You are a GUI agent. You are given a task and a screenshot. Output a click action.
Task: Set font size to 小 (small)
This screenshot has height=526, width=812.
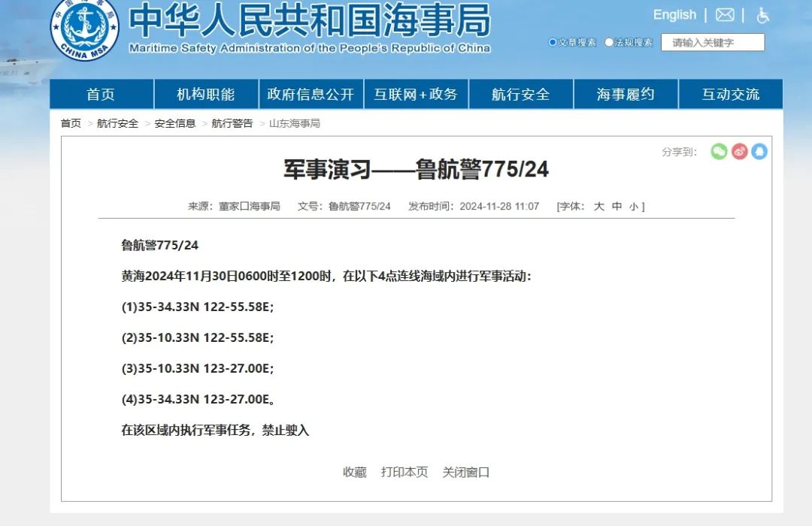coord(633,207)
